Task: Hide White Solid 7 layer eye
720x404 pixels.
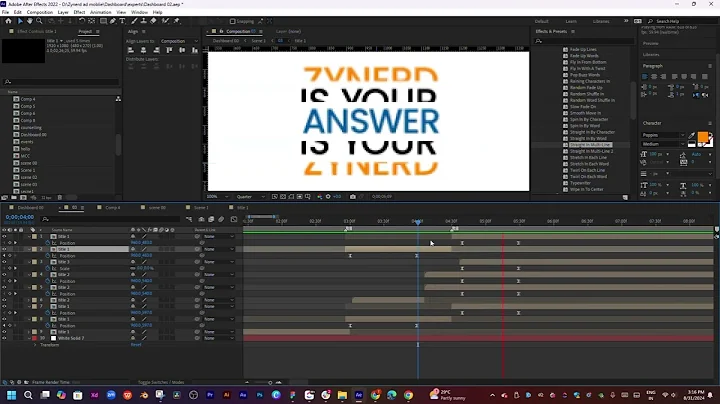Action: [x=4, y=338]
